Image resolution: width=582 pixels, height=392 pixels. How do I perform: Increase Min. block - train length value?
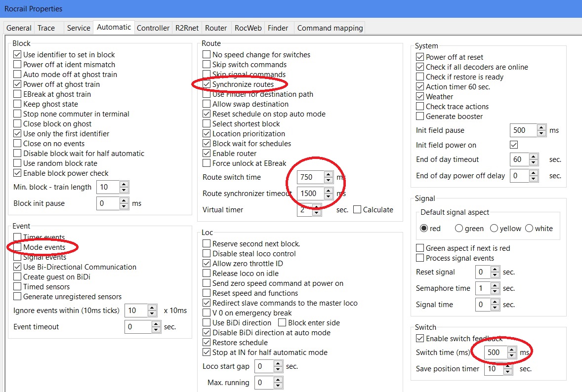(x=124, y=184)
